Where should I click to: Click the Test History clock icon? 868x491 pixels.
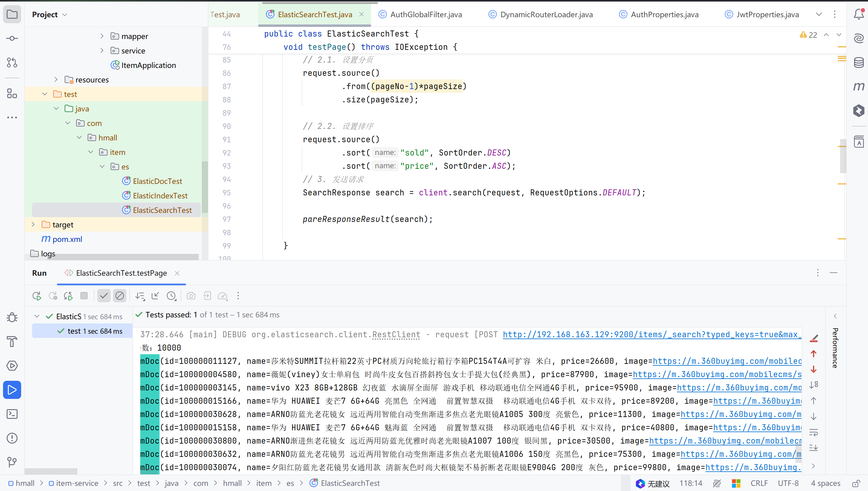[171, 296]
